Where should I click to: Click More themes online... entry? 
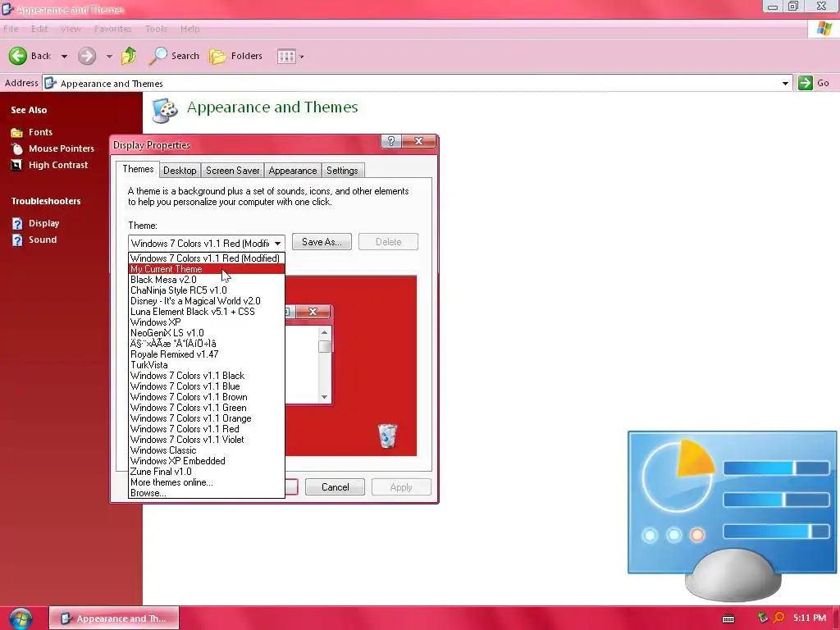click(x=207, y=482)
